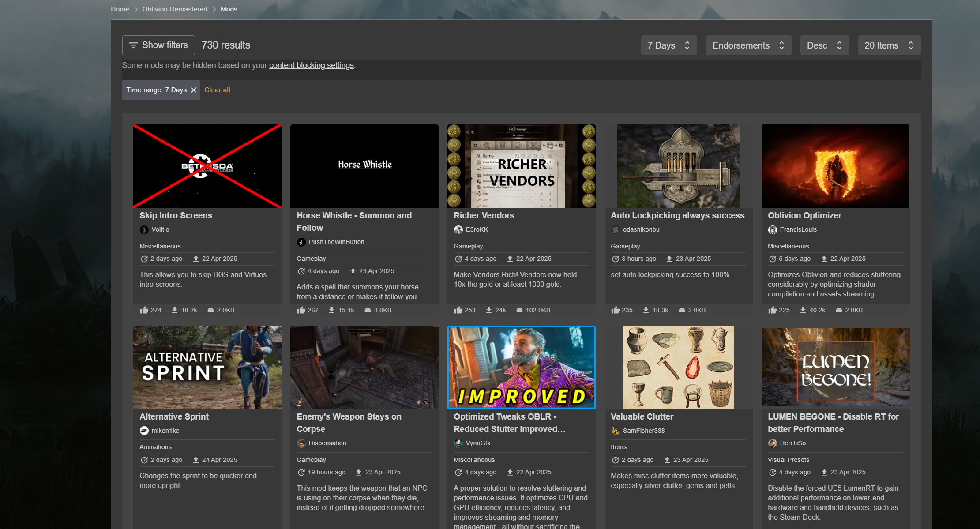Click thumbs-up endorsement icon on Richer Vendors

pos(458,310)
